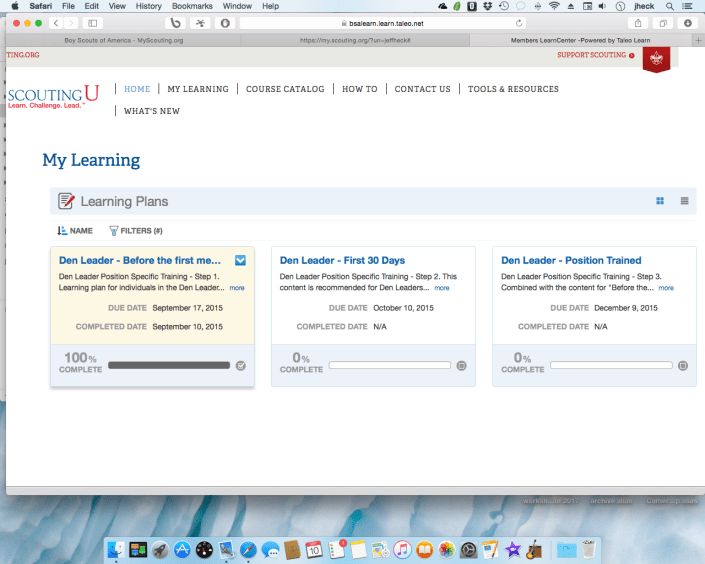Click the bsalearn.learn.taleo.net address field
The height and width of the screenshot is (564, 705).
(x=380, y=22)
